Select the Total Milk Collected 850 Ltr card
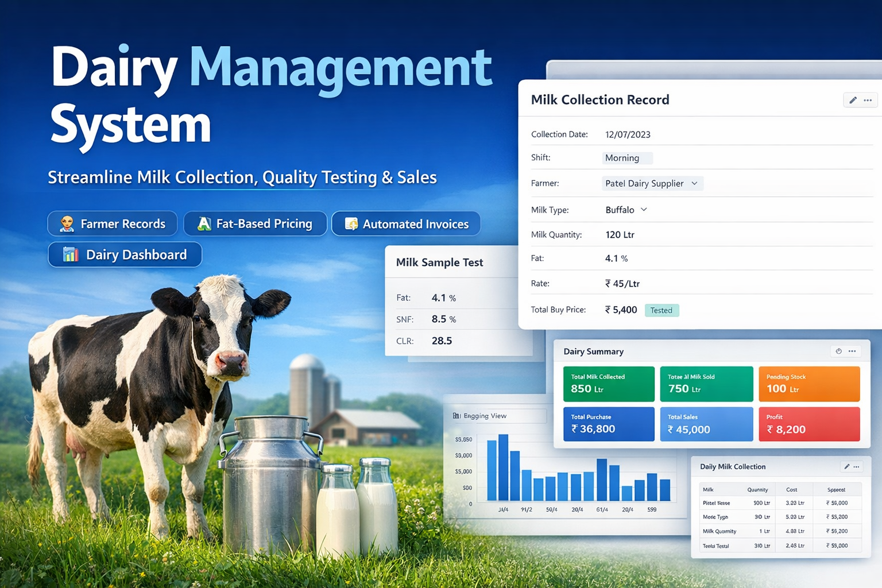882x588 pixels. point(609,384)
